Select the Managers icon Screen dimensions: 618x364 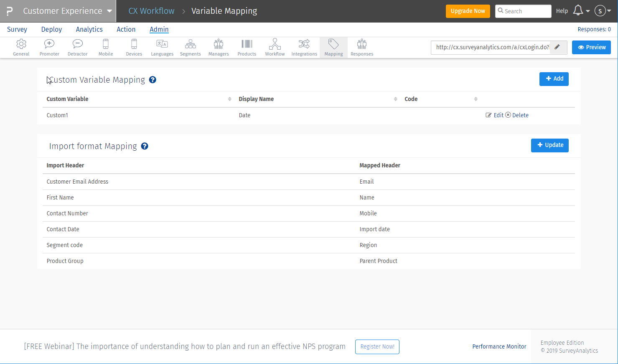(x=218, y=47)
